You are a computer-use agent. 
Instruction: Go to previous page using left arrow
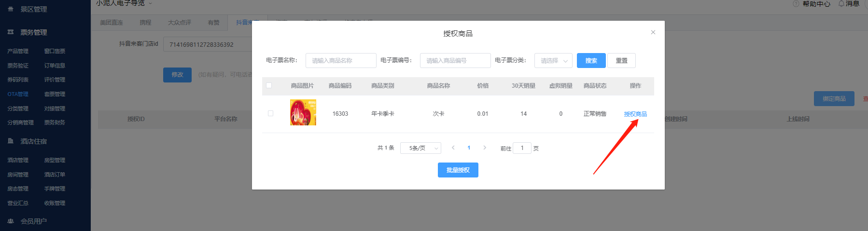pyautogui.click(x=453, y=148)
